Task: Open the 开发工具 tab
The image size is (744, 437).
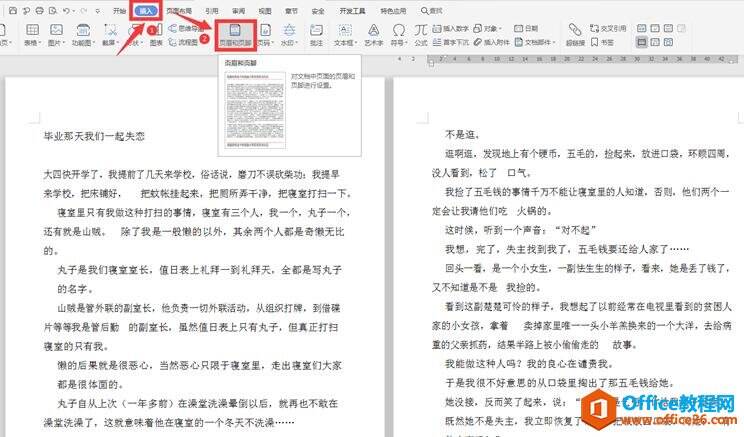Action: [x=352, y=10]
